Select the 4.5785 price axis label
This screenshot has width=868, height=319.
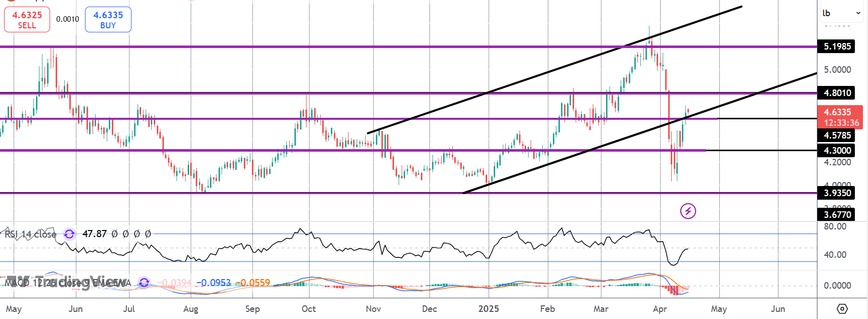pos(837,135)
